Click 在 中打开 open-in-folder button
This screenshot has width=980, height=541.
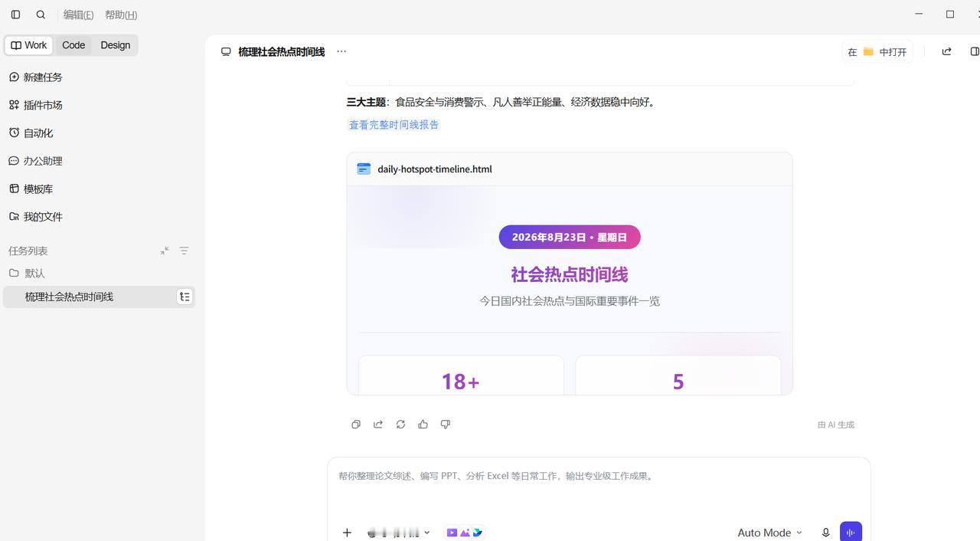coord(877,51)
